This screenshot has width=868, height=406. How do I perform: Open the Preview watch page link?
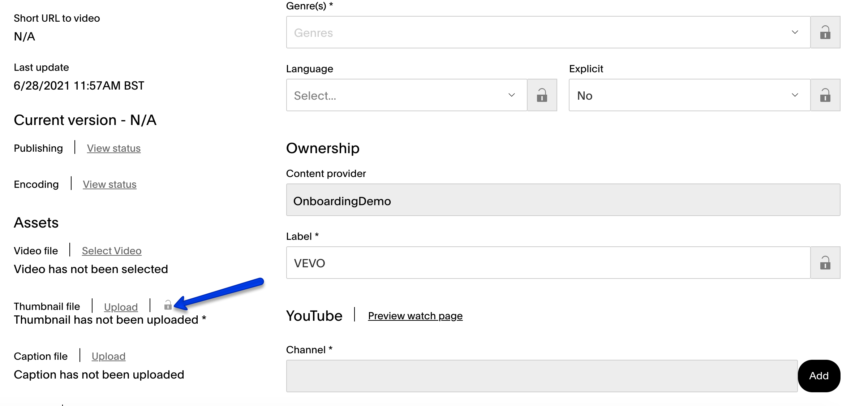coord(414,315)
